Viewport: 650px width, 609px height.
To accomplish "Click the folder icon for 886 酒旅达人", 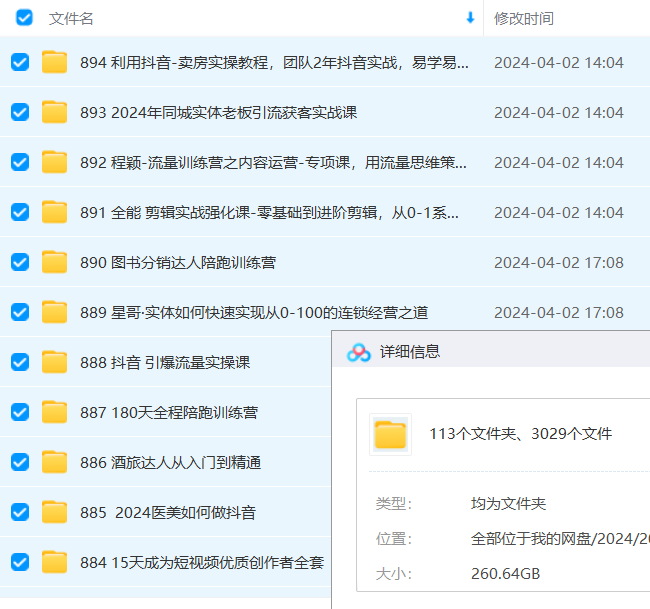I will 54,462.
